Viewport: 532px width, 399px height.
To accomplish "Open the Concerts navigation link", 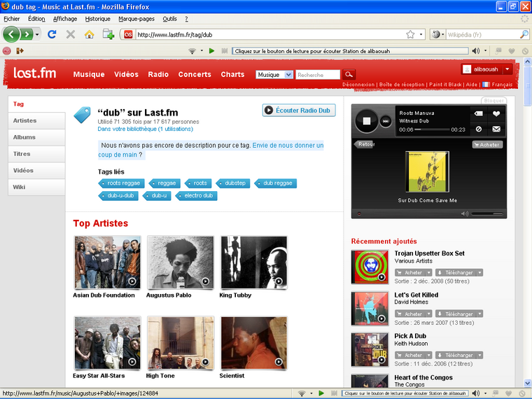I will pyautogui.click(x=195, y=74).
